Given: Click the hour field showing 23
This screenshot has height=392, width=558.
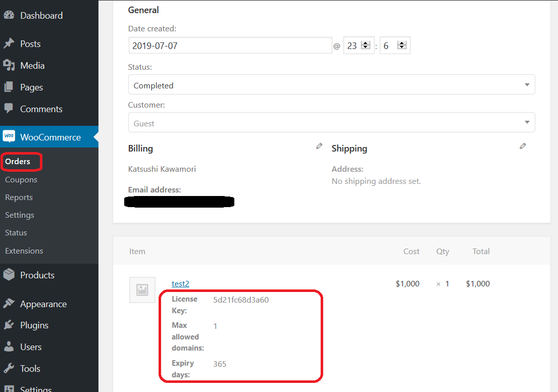Looking at the screenshot, I should (x=359, y=45).
